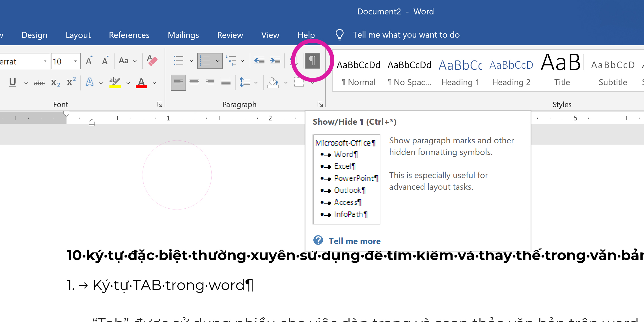Decrease paragraph indent
Viewport: 644px width, 322px height.
pyautogui.click(x=259, y=60)
